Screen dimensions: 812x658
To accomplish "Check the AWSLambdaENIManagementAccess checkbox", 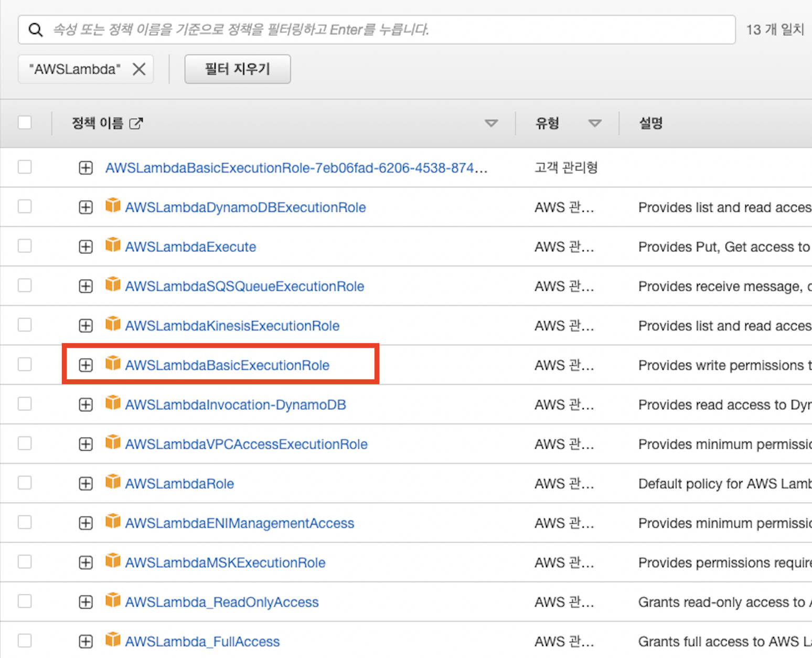I will pos(25,522).
